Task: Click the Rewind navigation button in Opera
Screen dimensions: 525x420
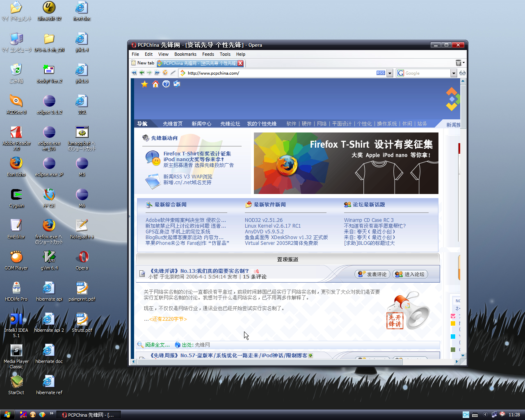Action: pos(134,73)
